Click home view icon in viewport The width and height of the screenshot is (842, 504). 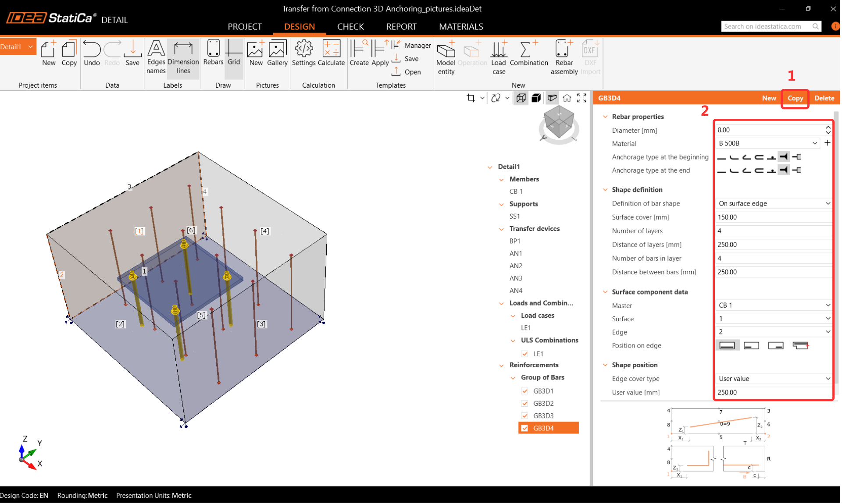567,98
